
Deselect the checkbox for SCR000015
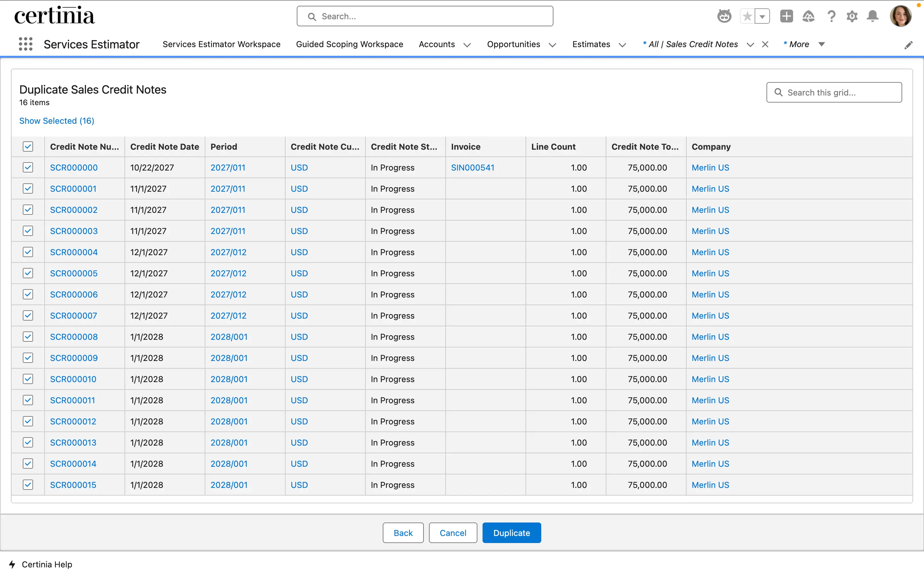coord(28,484)
